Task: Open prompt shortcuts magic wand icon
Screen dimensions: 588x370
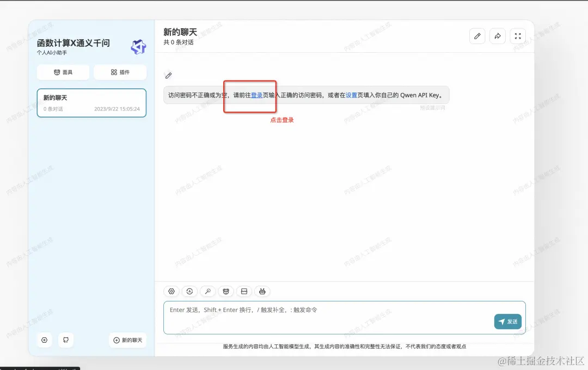Action: tap(208, 291)
